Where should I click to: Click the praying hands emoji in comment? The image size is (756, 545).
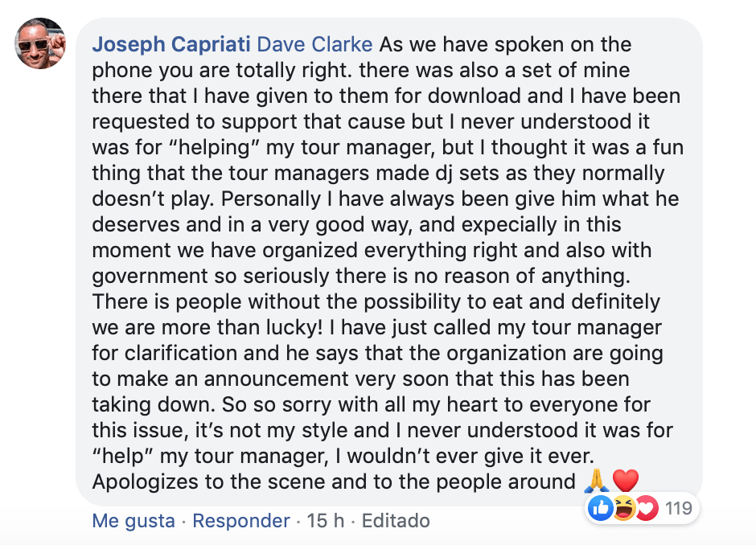595,481
